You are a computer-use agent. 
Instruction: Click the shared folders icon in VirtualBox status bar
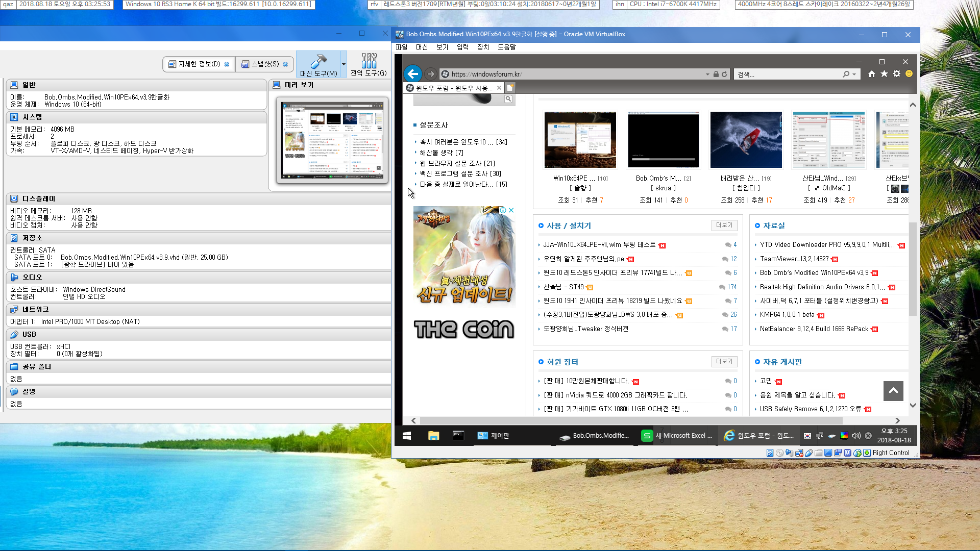point(819,453)
